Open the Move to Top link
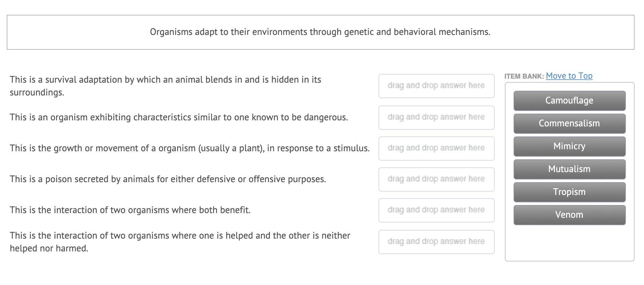The width and height of the screenshot is (644, 285). click(x=569, y=76)
